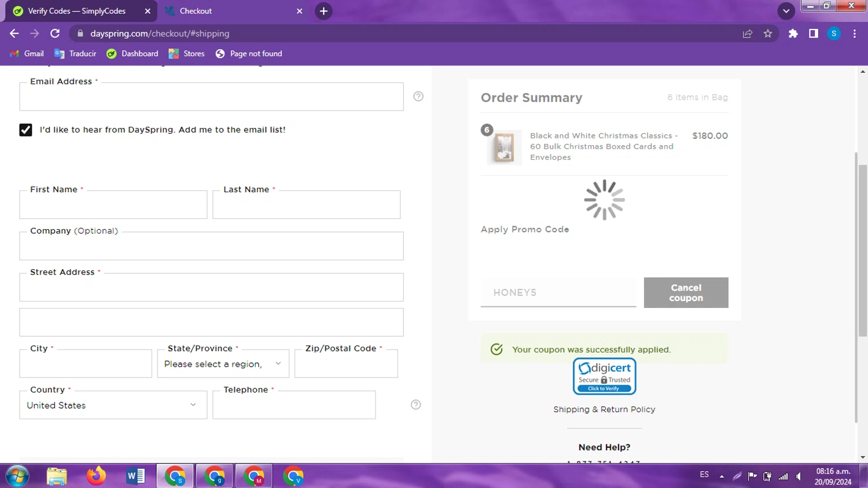Image resolution: width=868 pixels, height=488 pixels.
Task: Click the Christmas cards product thumbnail
Action: click(x=504, y=147)
